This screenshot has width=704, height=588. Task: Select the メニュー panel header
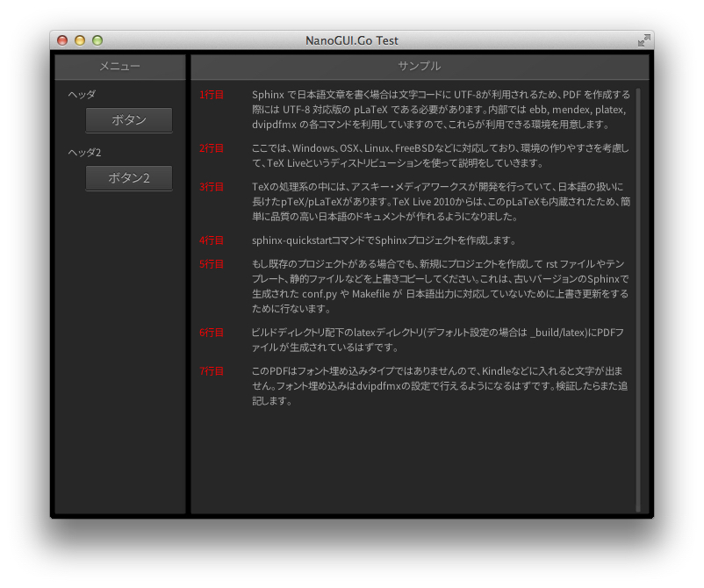pos(120,67)
